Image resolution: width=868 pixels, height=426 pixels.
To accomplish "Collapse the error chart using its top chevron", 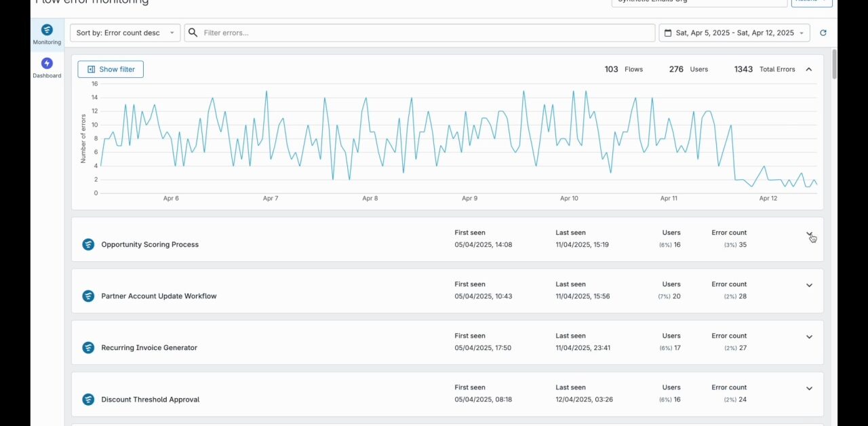I will (808, 69).
